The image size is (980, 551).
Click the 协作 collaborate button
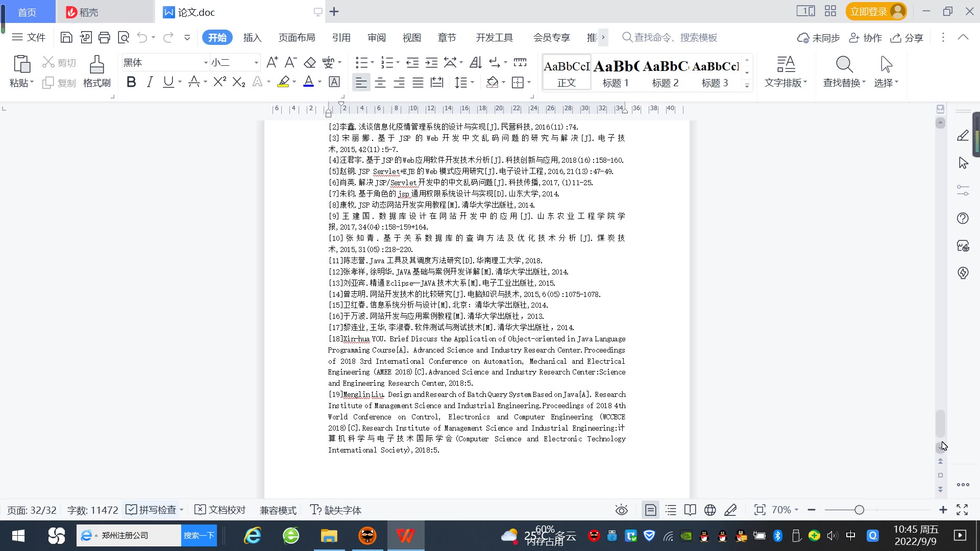(x=865, y=38)
